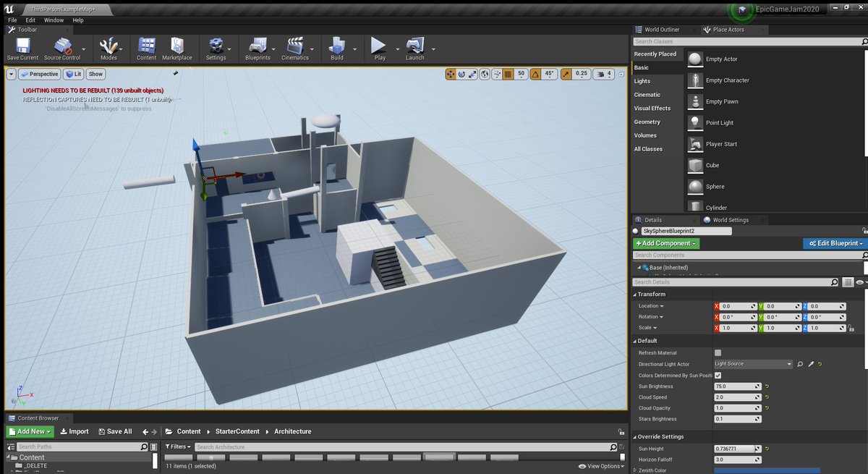The height and width of the screenshot is (474, 868).
Task: Open Source Control from the toolbar
Action: coord(62,47)
